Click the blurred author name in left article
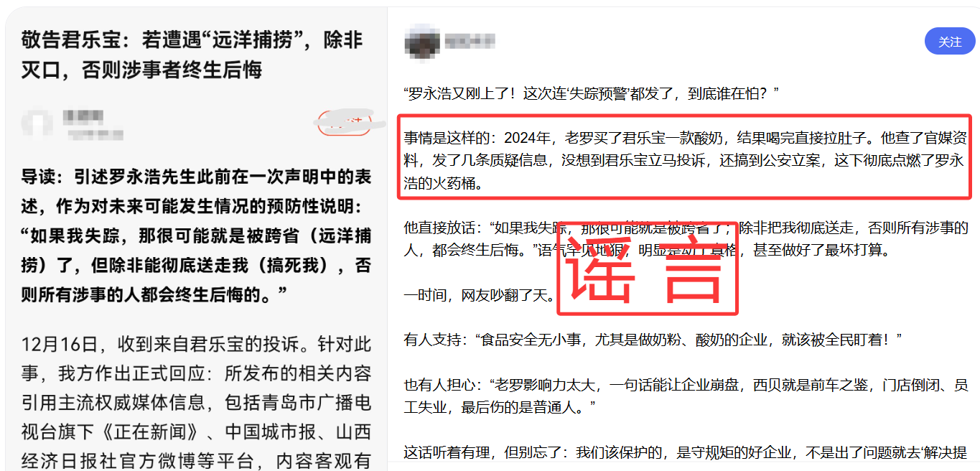The image size is (980, 471). pos(84,116)
